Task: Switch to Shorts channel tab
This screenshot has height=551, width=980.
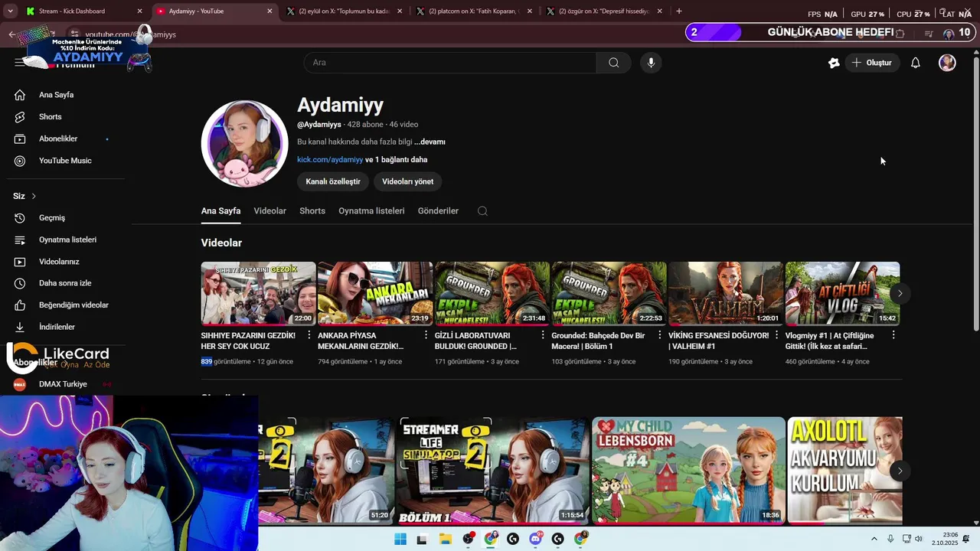Action: click(x=312, y=211)
